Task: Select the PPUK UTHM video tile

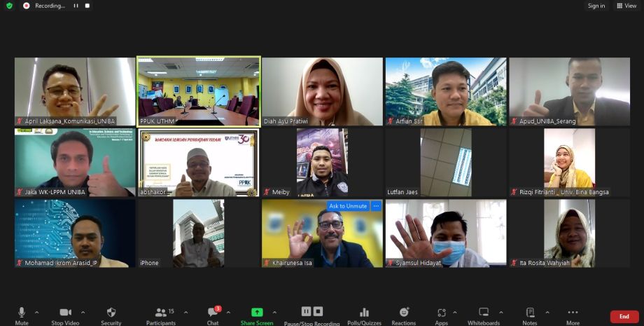Action: [198, 91]
